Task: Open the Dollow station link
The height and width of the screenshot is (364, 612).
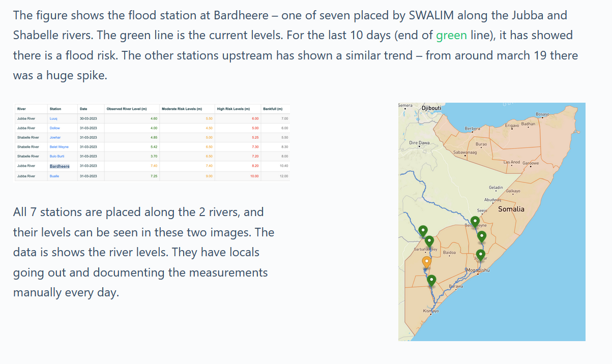Action: (x=54, y=128)
